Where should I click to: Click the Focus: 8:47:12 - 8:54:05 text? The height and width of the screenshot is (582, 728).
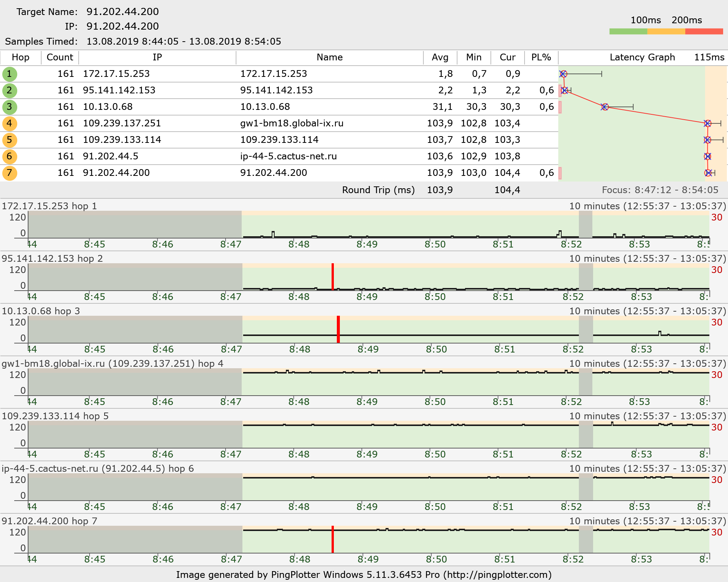(x=660, y=190)
